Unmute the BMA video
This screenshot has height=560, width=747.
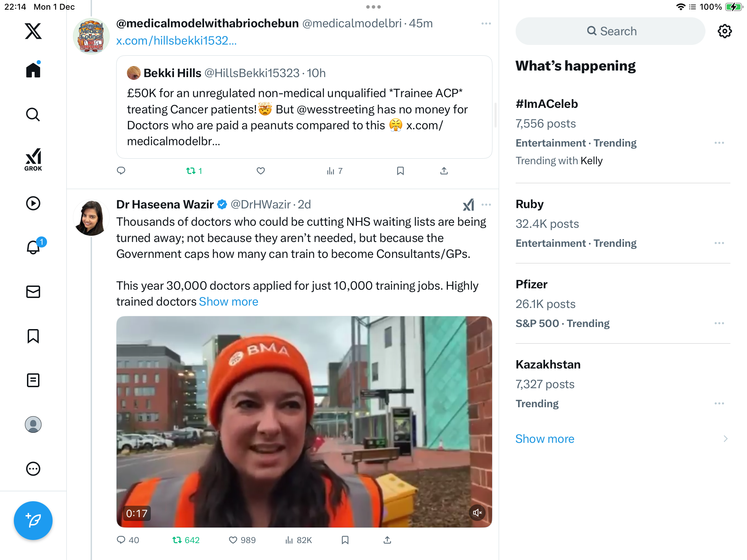pos(477,513)
